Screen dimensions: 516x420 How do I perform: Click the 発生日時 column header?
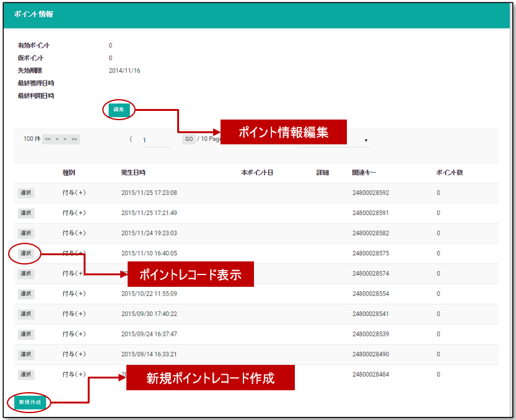point(133,172)
